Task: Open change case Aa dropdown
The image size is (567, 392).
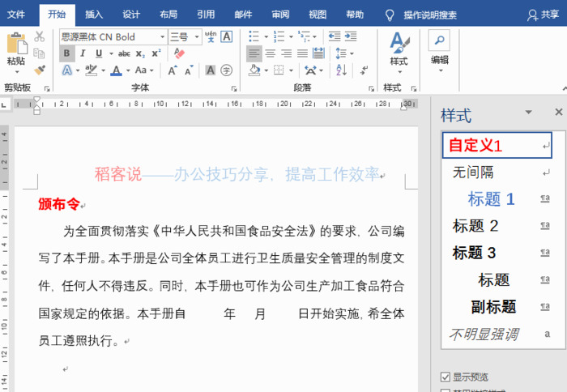Action: click(144, 70)
